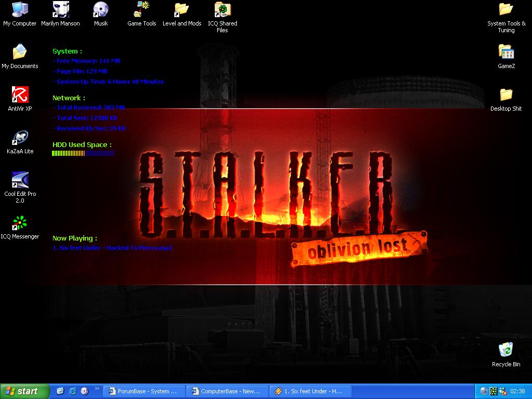Click the Show Desktop quick launch icon
Image resolution: width=532 pixels, height=399 pixels.
[x=60, y=391]
